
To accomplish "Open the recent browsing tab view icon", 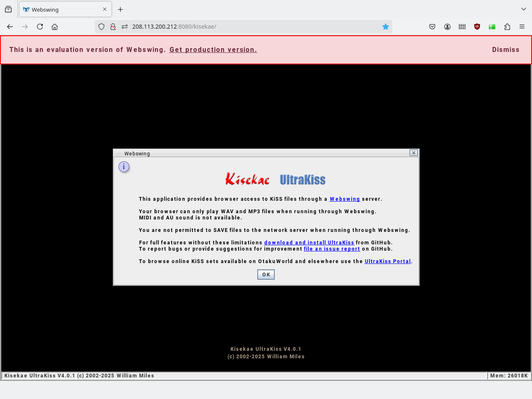I will pos(8,9).
